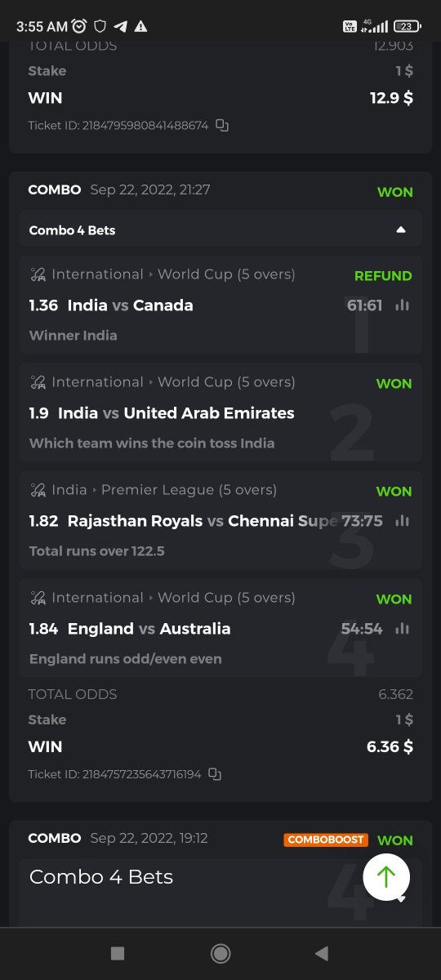Open stats chart for England vs Australia
Viewport: 441px width, 980px height.
tap(402, 629)
